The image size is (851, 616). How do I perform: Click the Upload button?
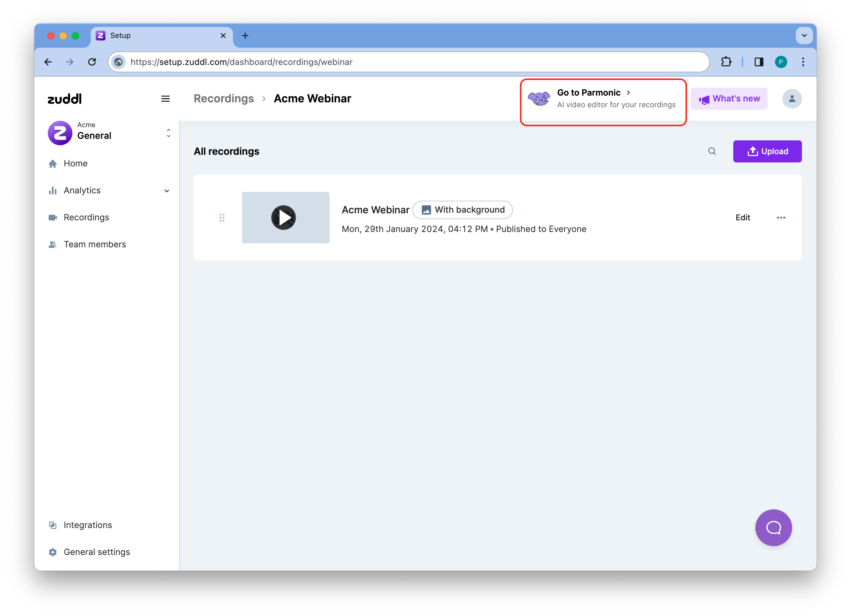point(767,151)
